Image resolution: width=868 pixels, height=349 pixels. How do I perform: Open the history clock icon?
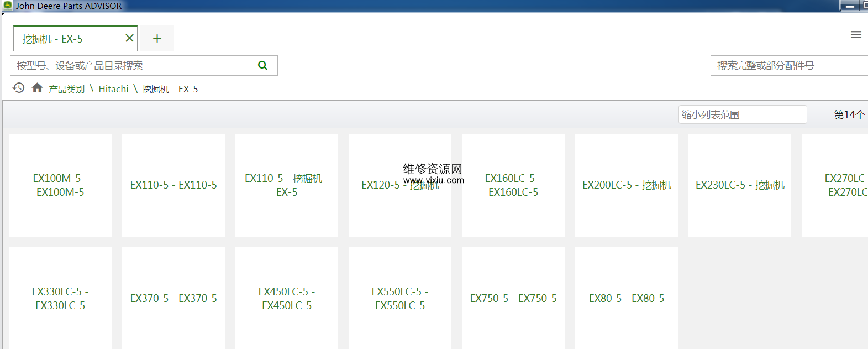pos(19,88)
